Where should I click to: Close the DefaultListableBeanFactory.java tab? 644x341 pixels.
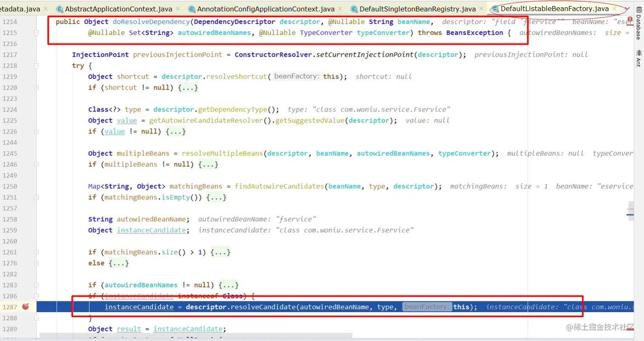pos(614,9)
